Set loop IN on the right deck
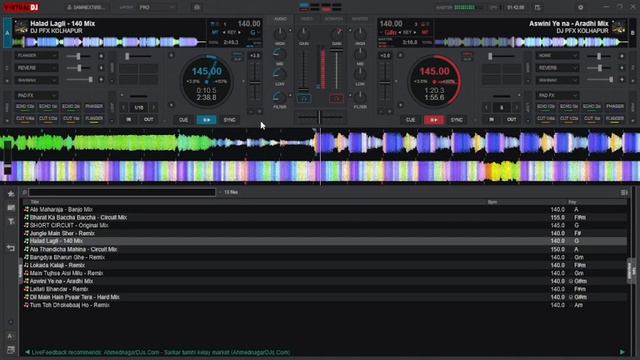640x360 pixels. pyautogui.click(x=491, y=120)
